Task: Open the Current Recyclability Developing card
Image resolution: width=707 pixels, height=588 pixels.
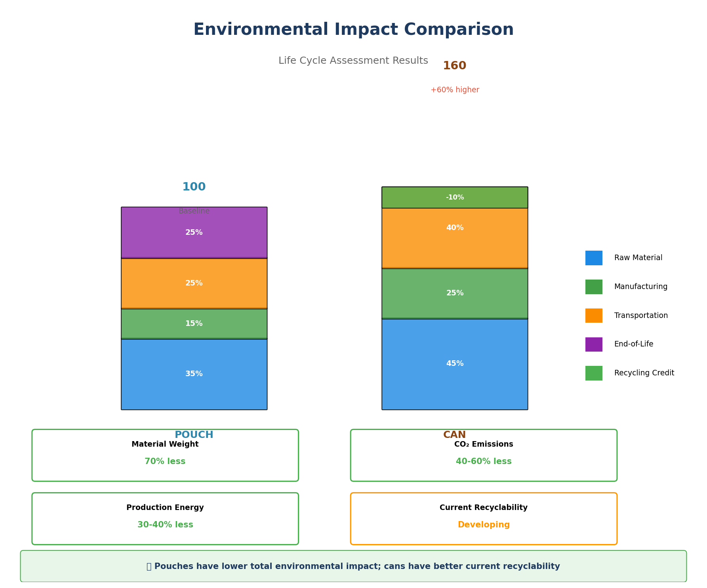Action: coord(484,519)
